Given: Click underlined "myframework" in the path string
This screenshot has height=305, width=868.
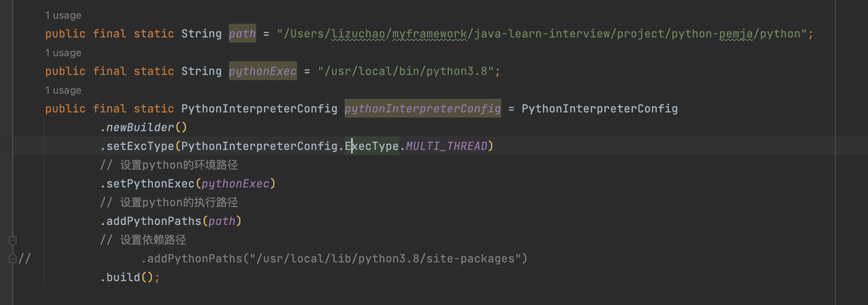Looking at the screenshot, I should point(429,34).
